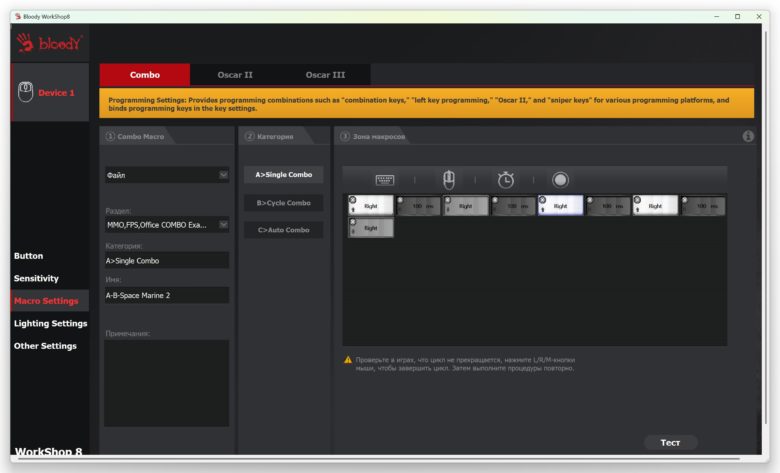Viewport: 780px width, 473px height.
Task: Click the horizontal scrollbar at window bottom
Action: point(378,458)
